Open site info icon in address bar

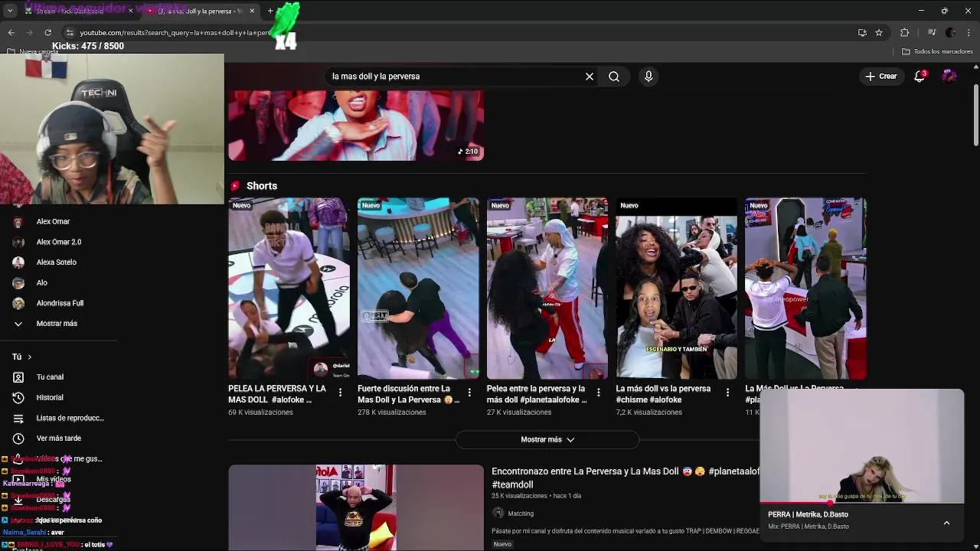pos(70,32)
